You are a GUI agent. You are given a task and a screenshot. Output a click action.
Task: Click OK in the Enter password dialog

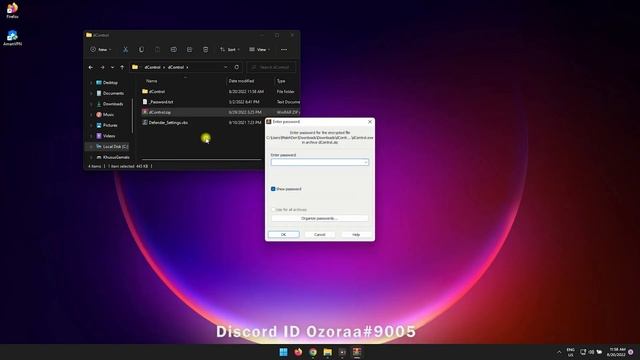[x=283, y=235]
